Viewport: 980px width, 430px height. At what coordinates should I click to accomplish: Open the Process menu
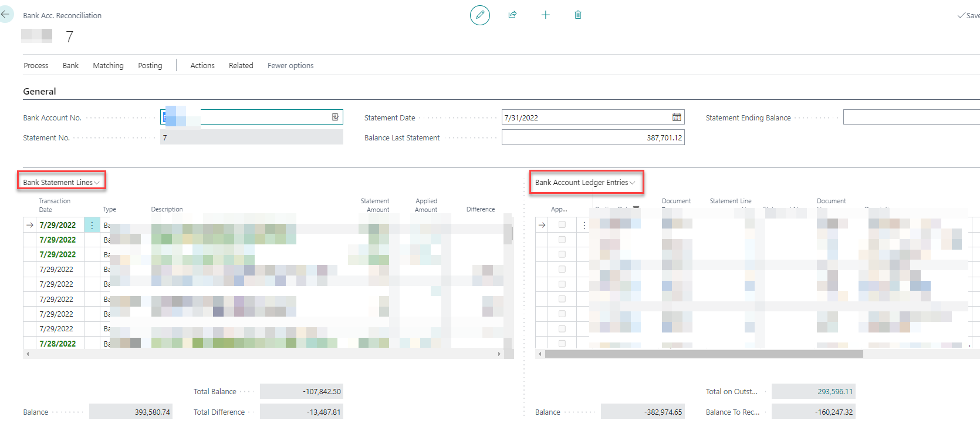coord(36,65)
